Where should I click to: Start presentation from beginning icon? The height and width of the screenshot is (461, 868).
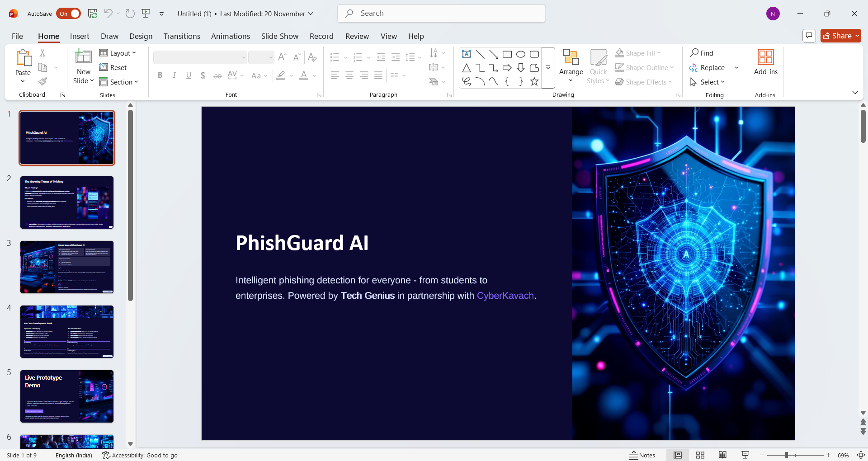(x=146, y=14)
